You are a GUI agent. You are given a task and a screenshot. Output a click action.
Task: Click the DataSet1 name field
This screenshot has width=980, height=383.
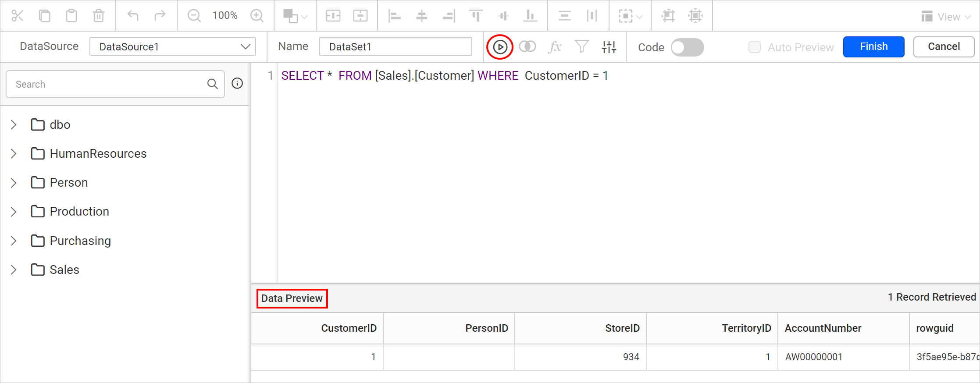[x=396, y=46]
